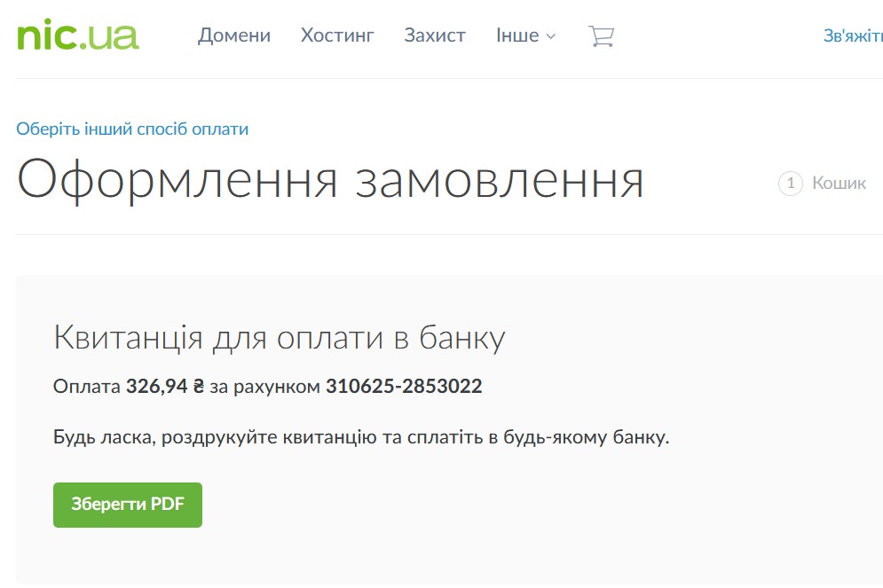Viewport: 883px width, 588px height.
Task: Expand the Інше dropdown menu
Action: tap(525, 35)
